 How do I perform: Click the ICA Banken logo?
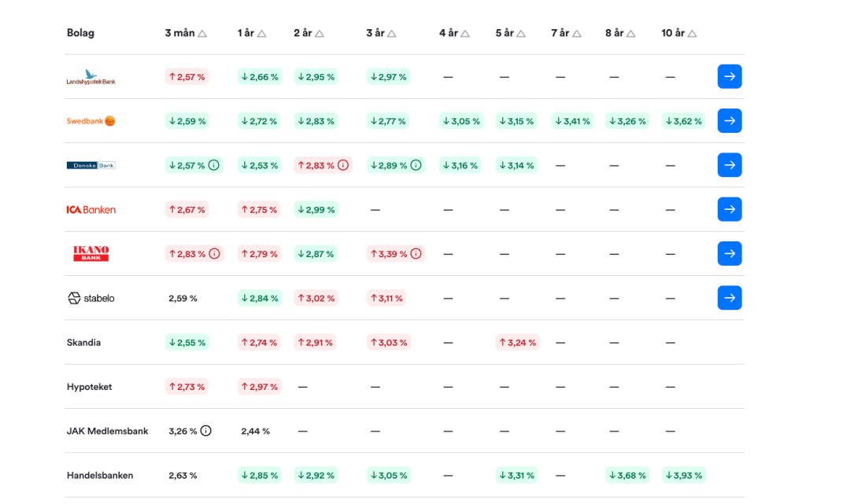click(x=91, y=210)
